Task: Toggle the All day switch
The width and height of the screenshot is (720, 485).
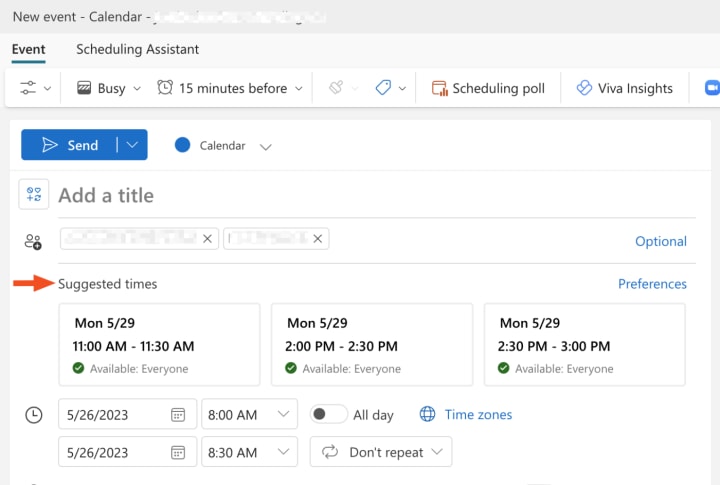Action: [329, 414]
